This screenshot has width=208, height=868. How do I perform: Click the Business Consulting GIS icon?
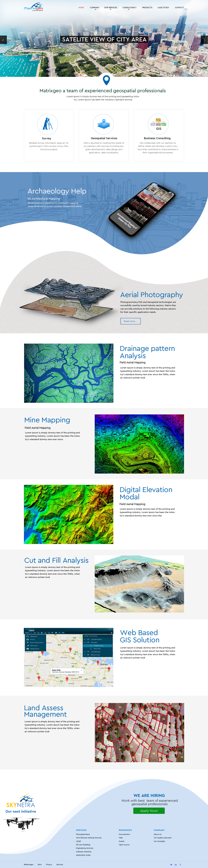tap(158, 124)
